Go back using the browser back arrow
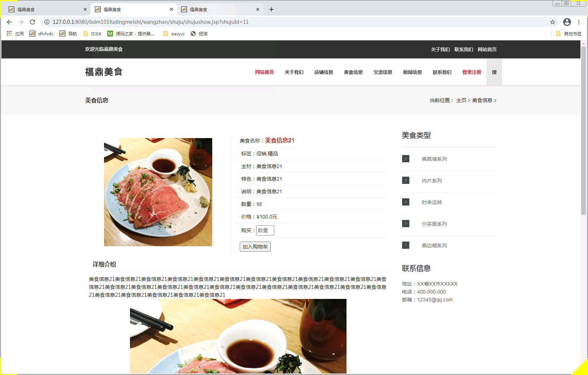588x375 pixels. tap(9, 22)
